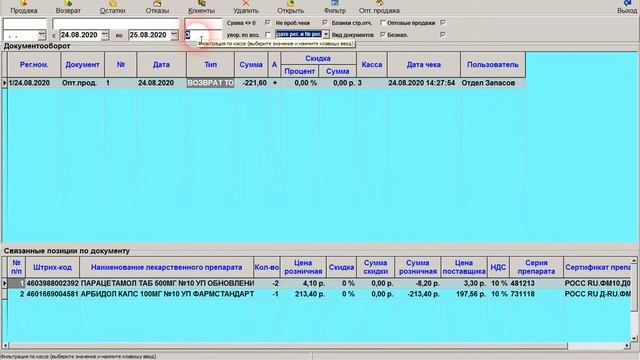Toggle the Оптовые продажи checkbox

click(443, 23)
